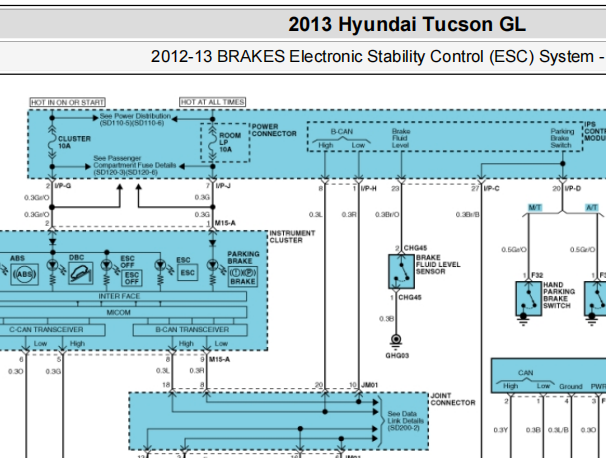
Task: Click the B-CAN label in IPS module
Action: 342,132
